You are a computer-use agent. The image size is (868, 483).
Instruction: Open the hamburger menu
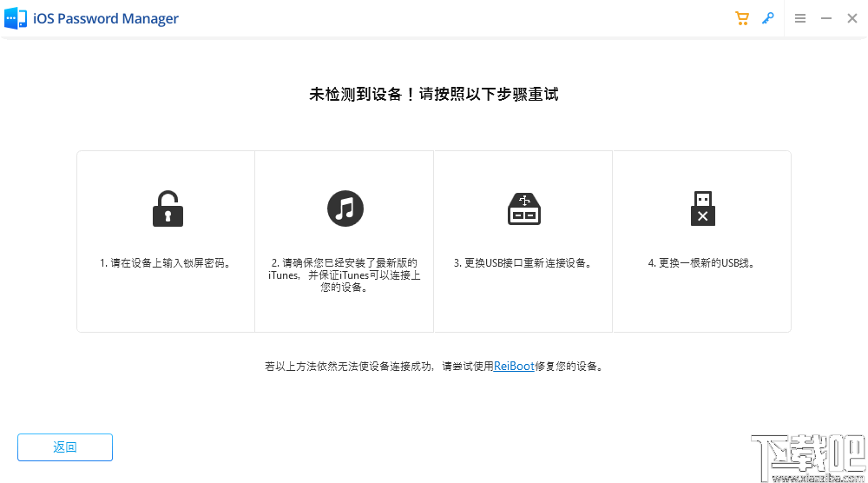(x=800, y=18)
